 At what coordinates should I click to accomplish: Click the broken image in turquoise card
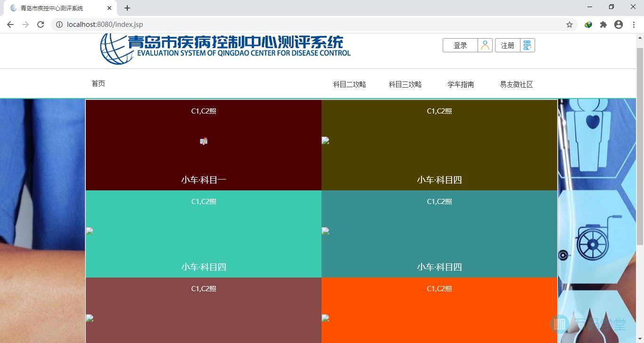[90, 231]
